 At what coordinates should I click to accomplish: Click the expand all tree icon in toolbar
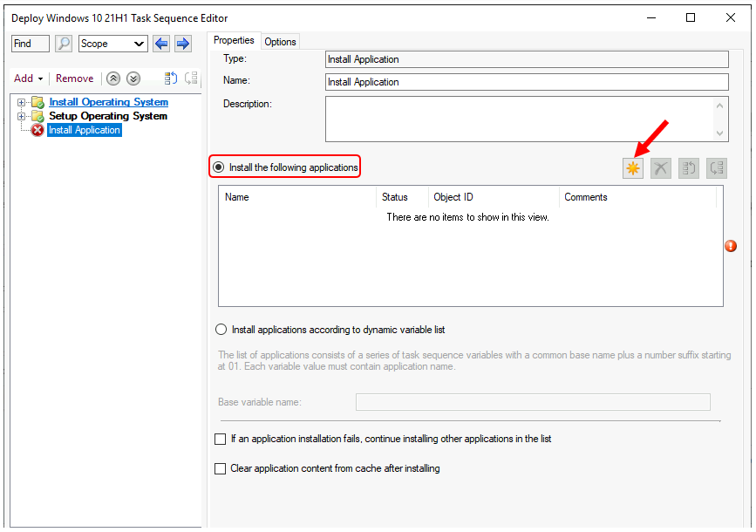tap(171, 78)
